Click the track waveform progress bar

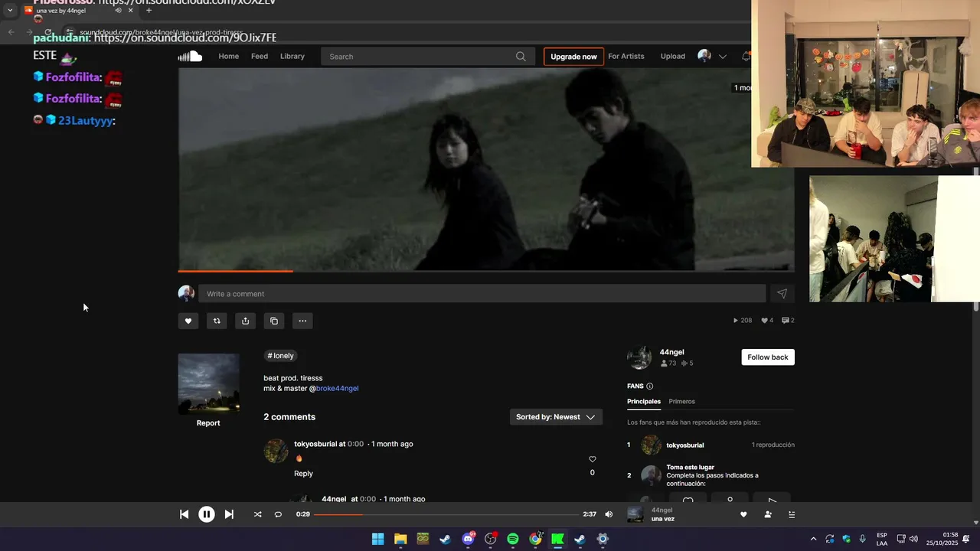point(486,270)
